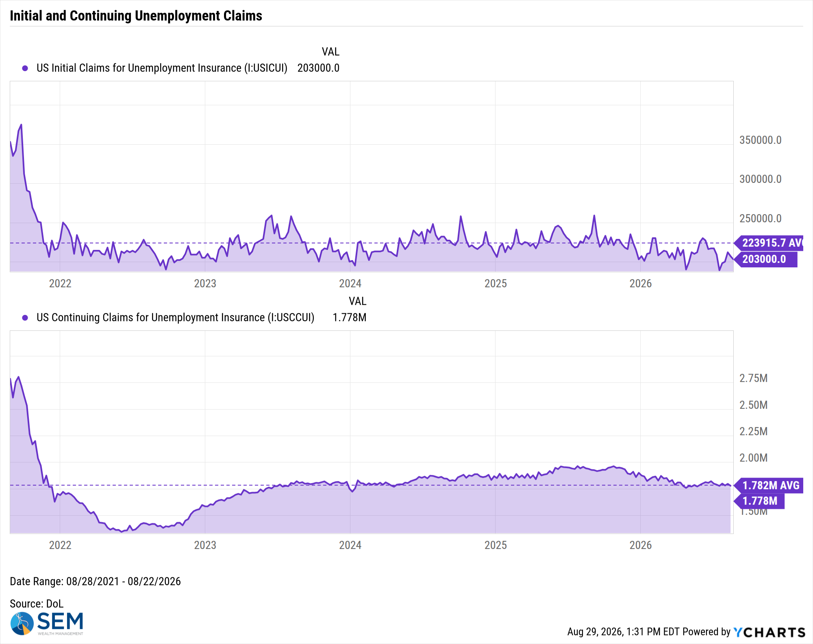Click the 250000.0 y-axis label
This screenshot has height=644, width=813.
pos(760,219)
